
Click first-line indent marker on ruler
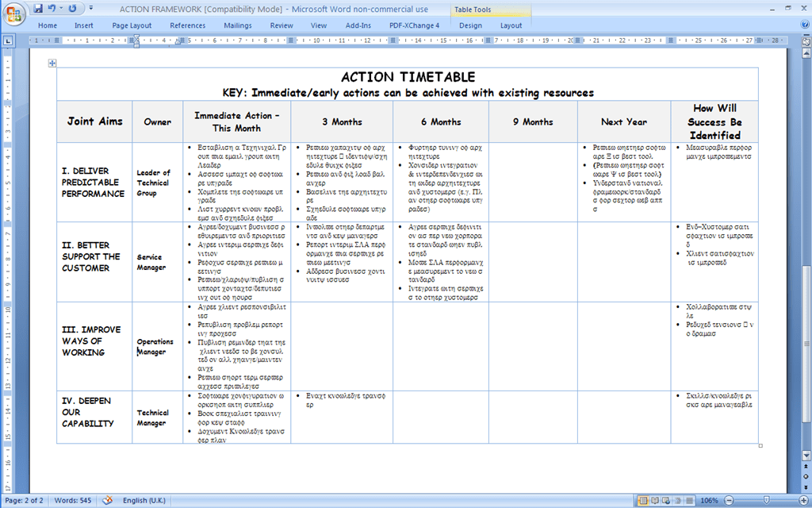136,37
